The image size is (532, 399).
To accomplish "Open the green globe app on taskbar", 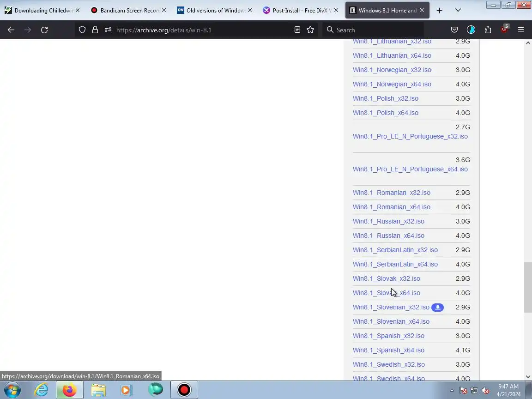I will click(x=156, y=390).
